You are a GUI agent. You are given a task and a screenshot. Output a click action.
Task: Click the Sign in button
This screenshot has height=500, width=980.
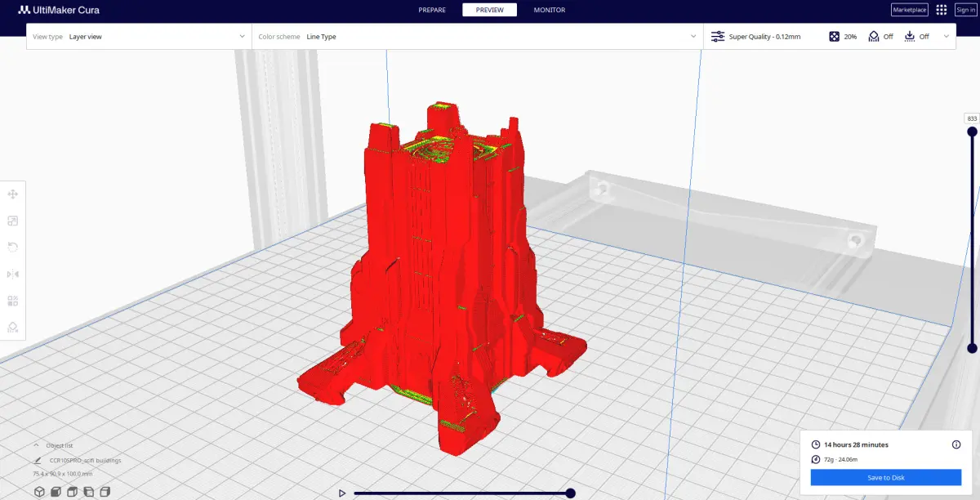(965, 10)
